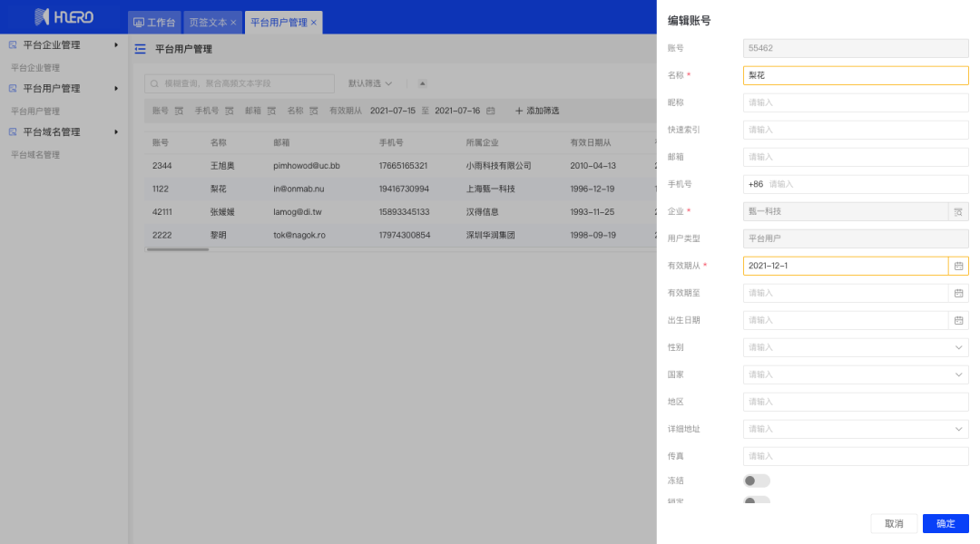Open the 默认筛选 dropdown
Screen dimensions: 980x544
coord(370,83)
